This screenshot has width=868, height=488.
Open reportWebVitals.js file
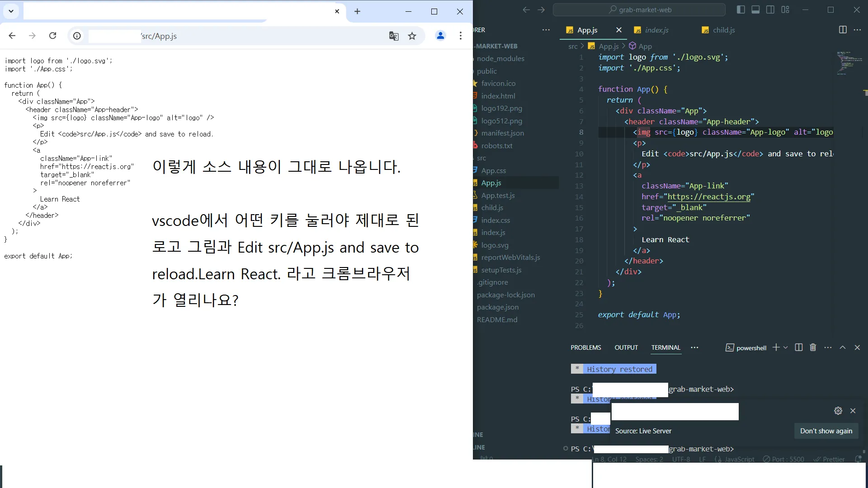coord(511,257)
